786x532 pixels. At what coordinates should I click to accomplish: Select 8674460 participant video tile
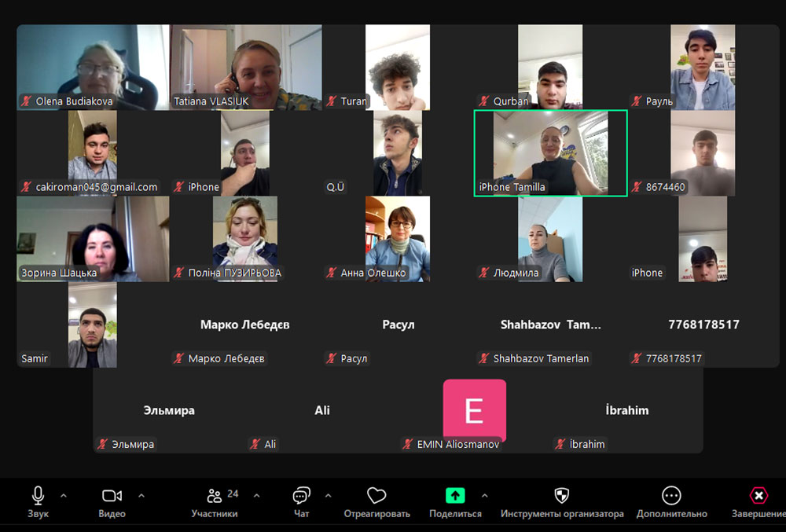(703, 153)
